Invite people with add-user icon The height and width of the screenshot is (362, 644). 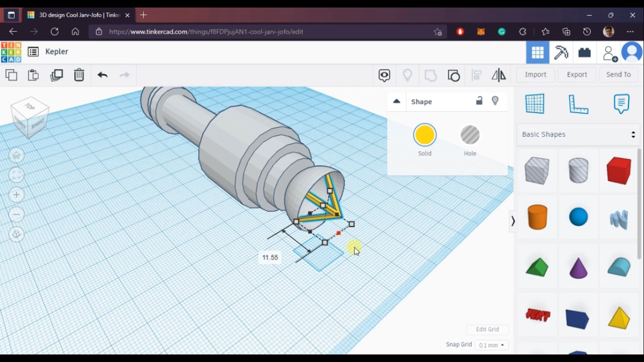pos(610,53)
